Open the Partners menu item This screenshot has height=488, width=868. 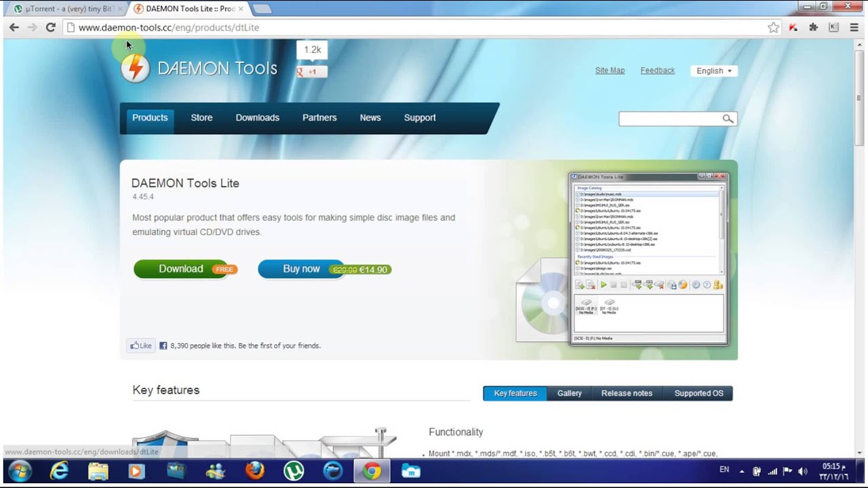pyautogui.click(x=319, y=118)
